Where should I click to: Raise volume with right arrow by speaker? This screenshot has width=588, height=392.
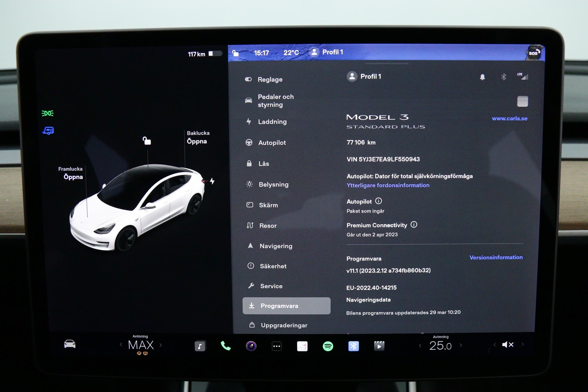tap(523, 344)
